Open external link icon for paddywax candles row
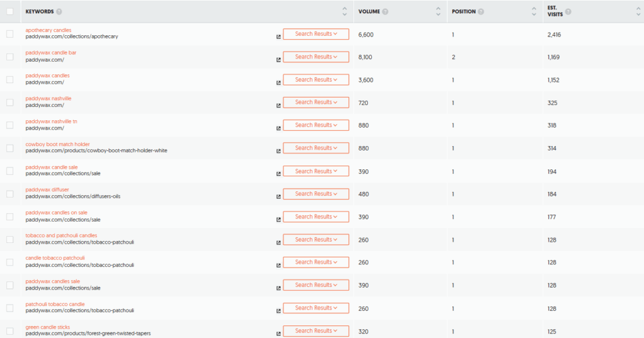 coord(279,82)
